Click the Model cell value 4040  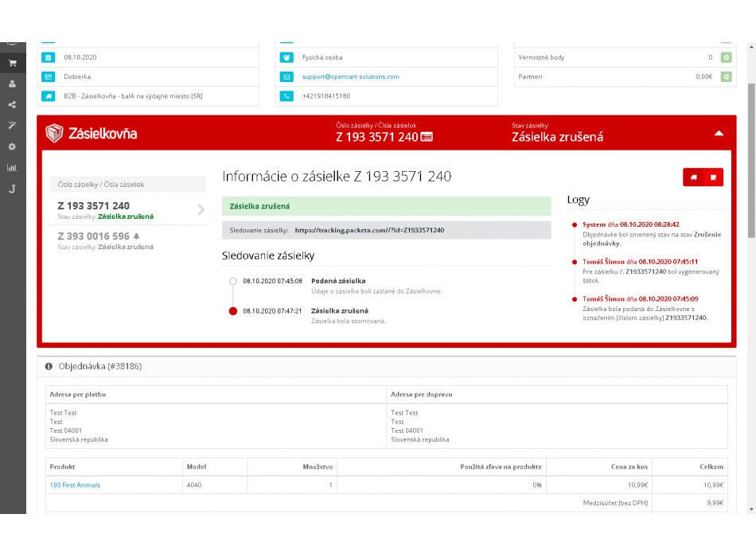click(x=194, y=485)
